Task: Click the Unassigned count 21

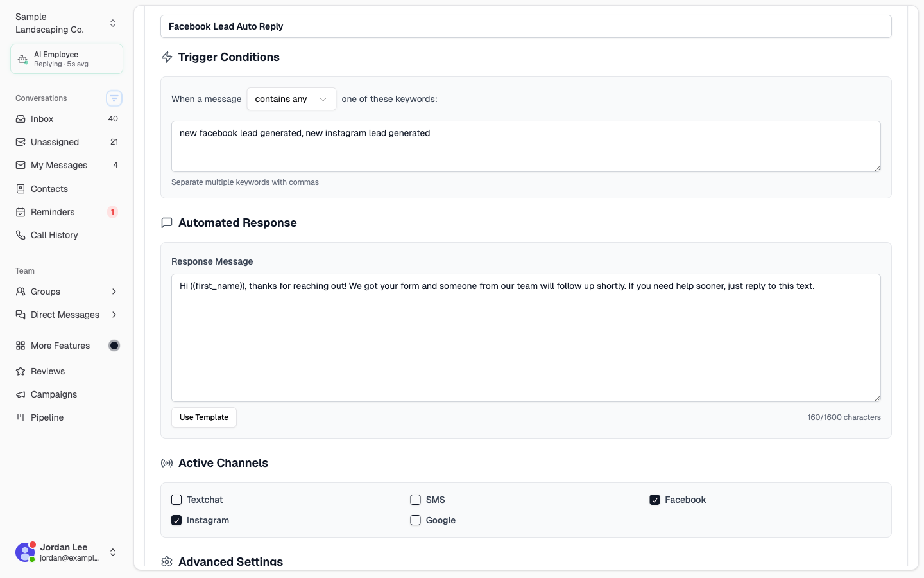Action: 114,142
